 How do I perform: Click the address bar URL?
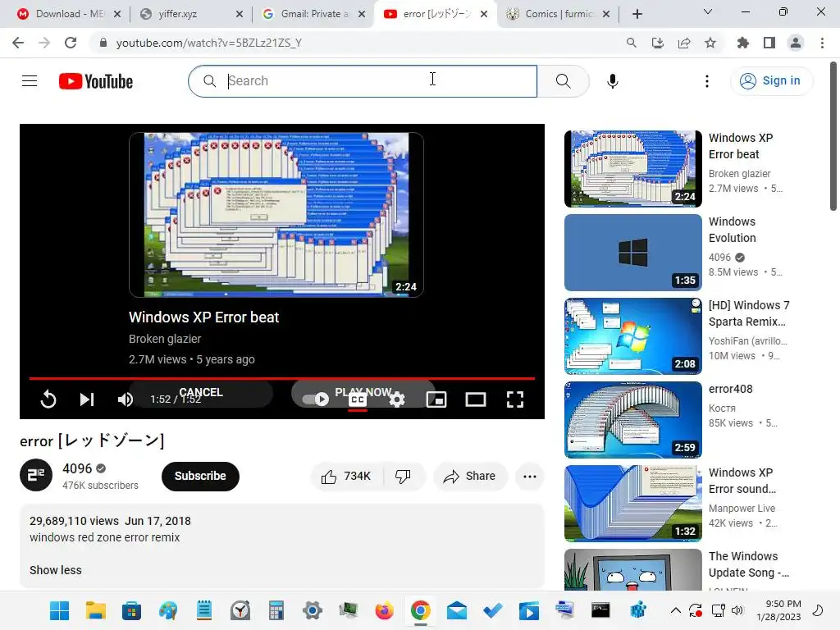[209, 43]
